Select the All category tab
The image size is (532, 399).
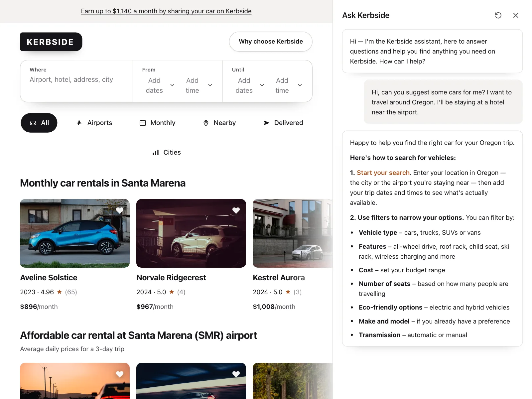click(x=39, y=123)
